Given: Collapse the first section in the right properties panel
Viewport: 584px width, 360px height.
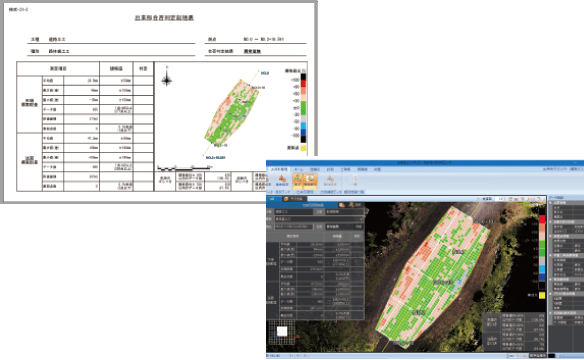Looking at the screenshot, I should tap(551, 203).
